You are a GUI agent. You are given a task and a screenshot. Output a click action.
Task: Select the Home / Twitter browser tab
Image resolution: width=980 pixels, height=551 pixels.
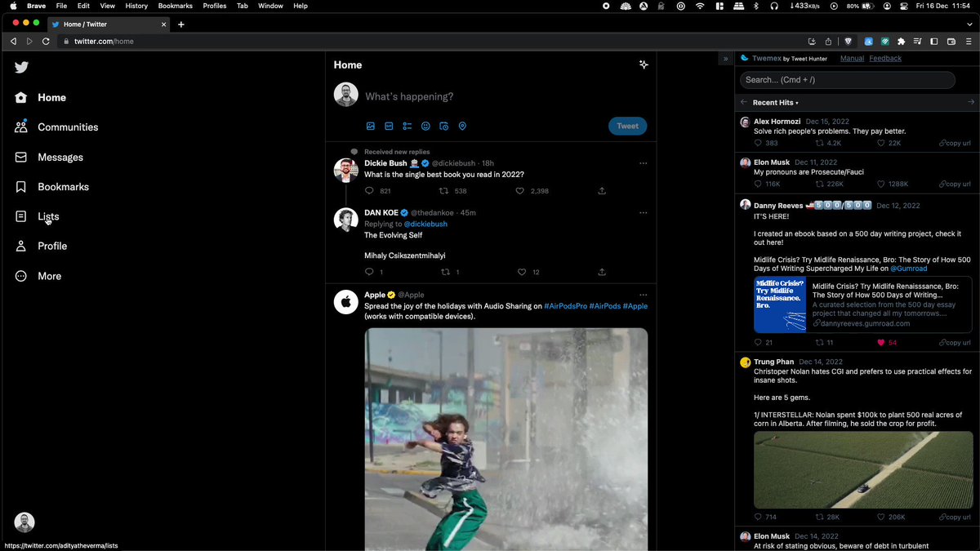click(109, 24)
